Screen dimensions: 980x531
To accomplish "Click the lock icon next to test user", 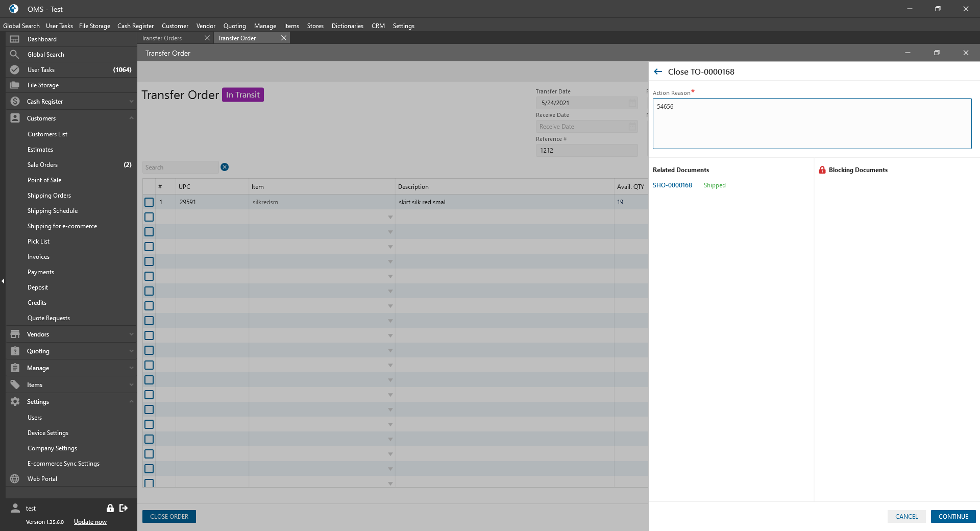I will tap(110, 508).
